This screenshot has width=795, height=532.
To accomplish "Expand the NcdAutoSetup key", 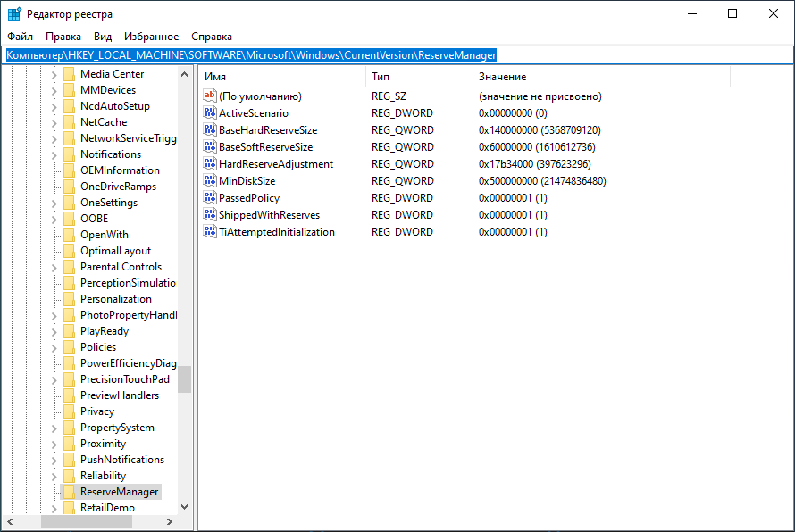I will pos(54,107).
